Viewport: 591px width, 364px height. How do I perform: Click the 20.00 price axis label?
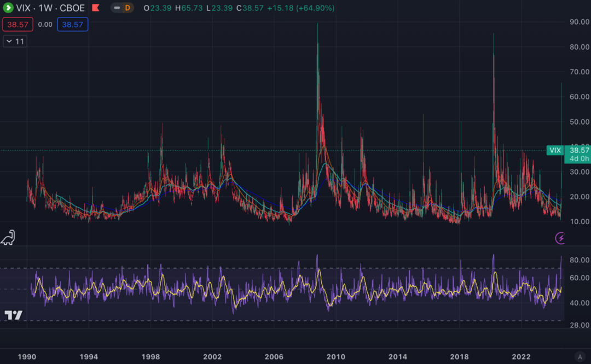point(580,197)
